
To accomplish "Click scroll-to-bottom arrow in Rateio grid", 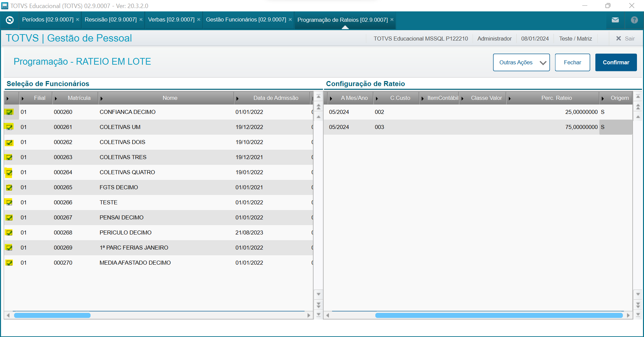I will click(x=638, y=315).
